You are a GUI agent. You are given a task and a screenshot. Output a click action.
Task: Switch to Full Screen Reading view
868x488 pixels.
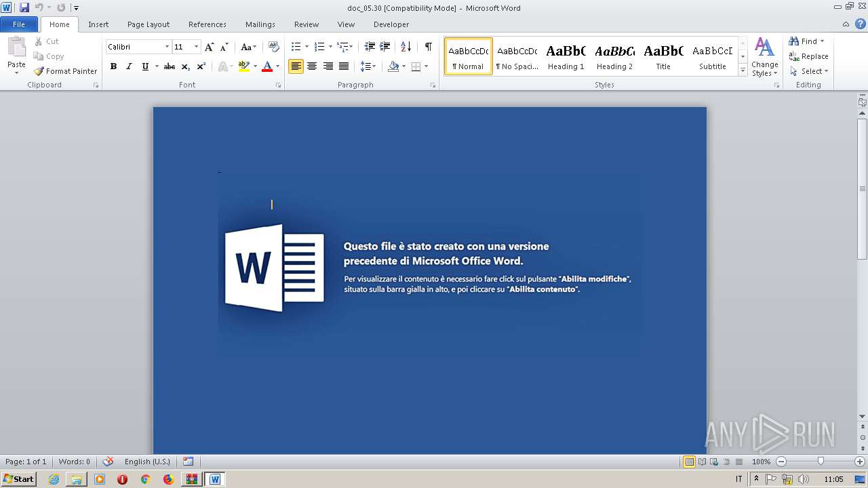pyautogui.click(x=701, y=462)
